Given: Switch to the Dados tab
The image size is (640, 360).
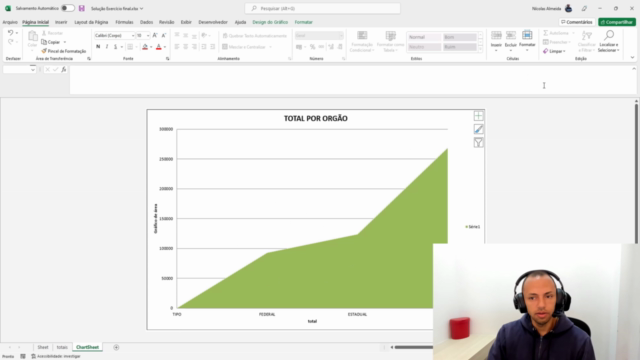Looking at the screenshot, I should pos(146,22).
